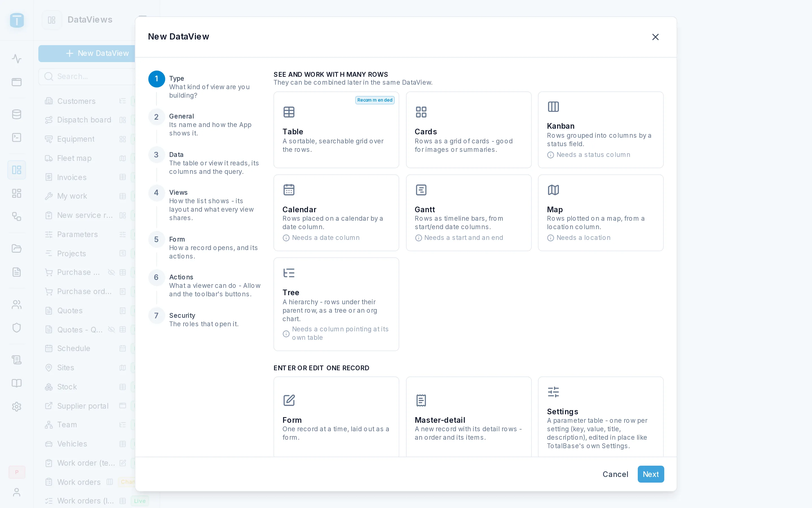Click the database icon in left rail
This screenshot has width=812, height=508.
tap(16, 114)
